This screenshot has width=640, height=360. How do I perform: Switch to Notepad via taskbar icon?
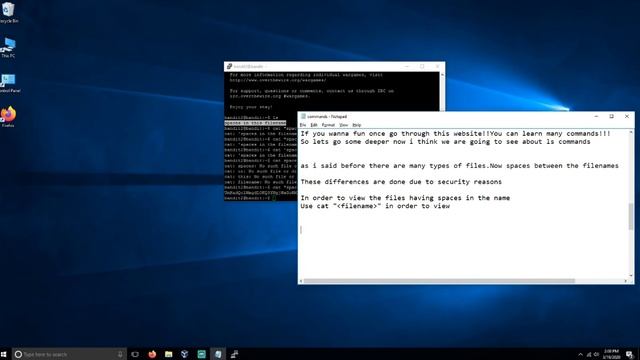[218, 354]
